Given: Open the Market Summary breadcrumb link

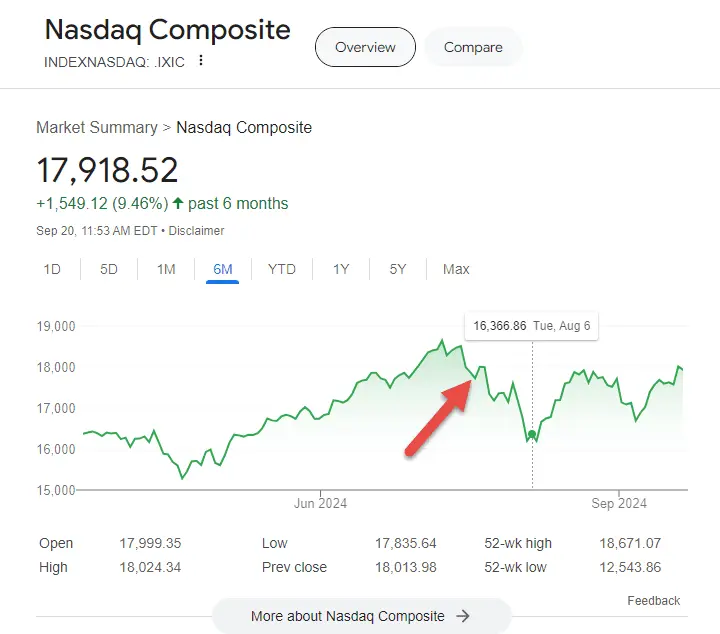Looking at the screenshot, I should pyautogui.click(x=97, y=128).
